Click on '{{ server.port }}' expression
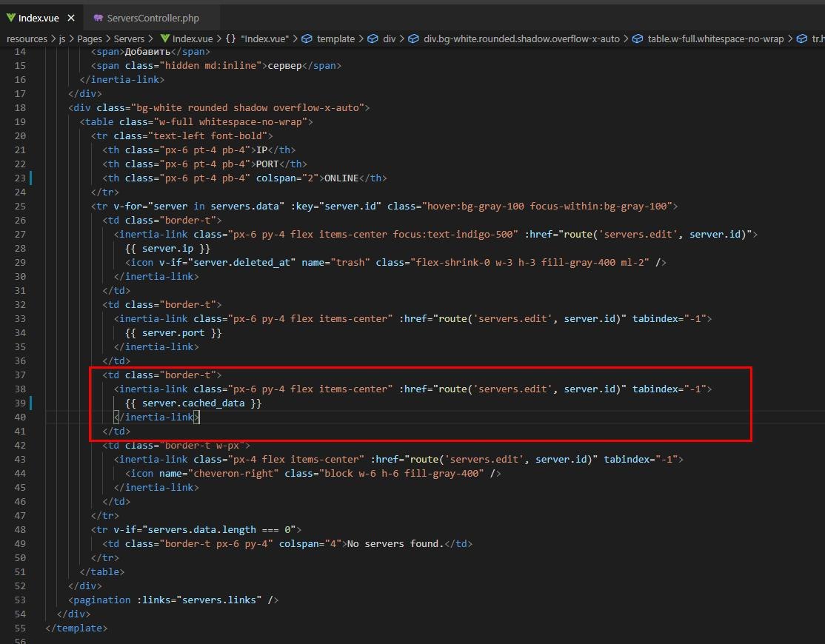825x644 pixels. pos(173,333)
